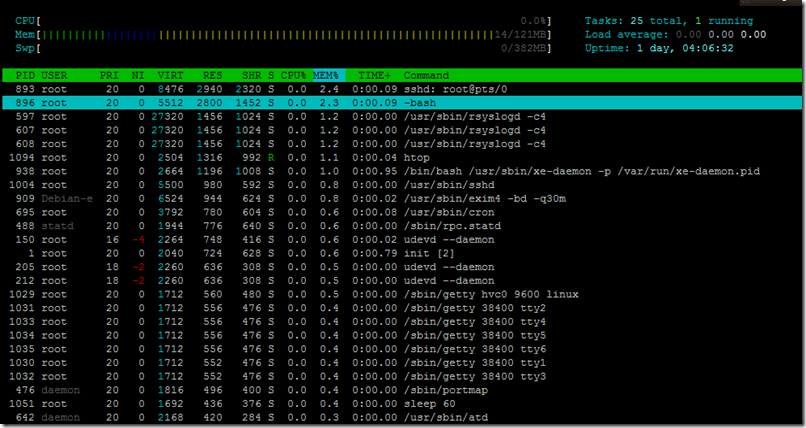Click the /usr/sbin/cron process row
This screenshot has height=428, width=806.
402,212
